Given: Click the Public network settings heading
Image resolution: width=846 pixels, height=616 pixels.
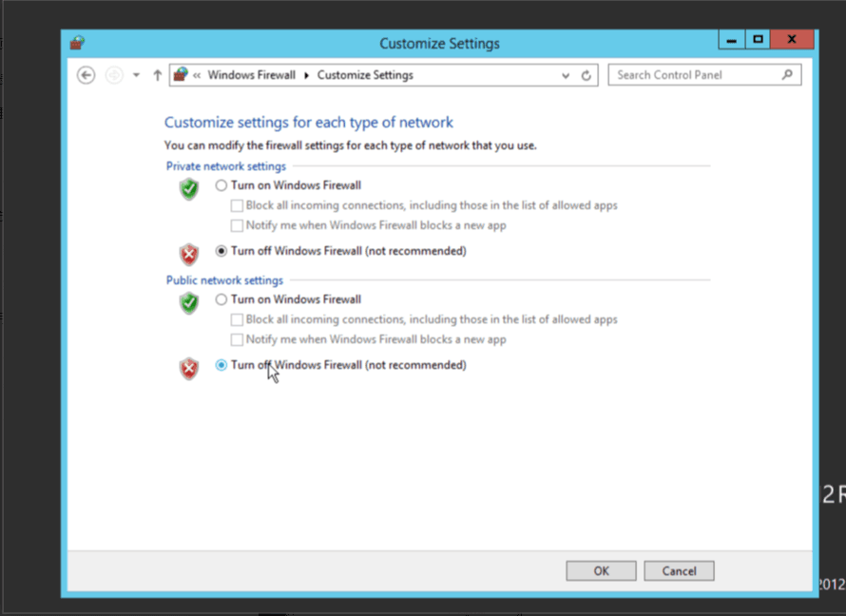Looking at the screenshot, I should 224,280.
